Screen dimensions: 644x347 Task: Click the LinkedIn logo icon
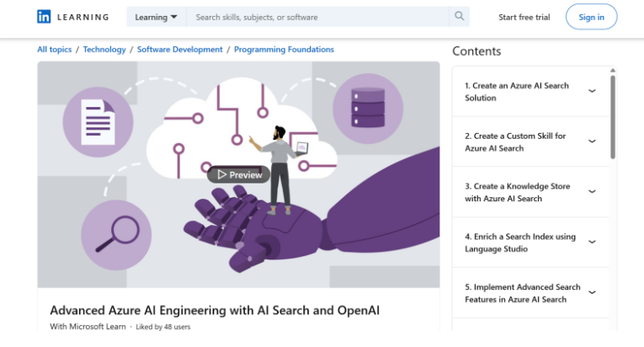click(x=44, y=17)
